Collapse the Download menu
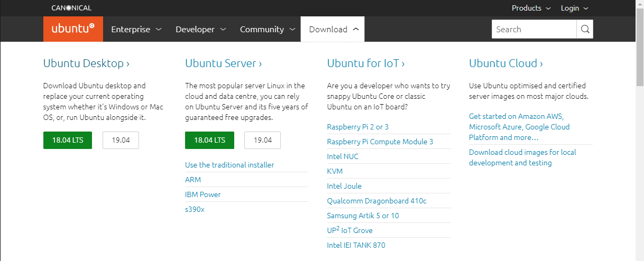 pos(333,29)
